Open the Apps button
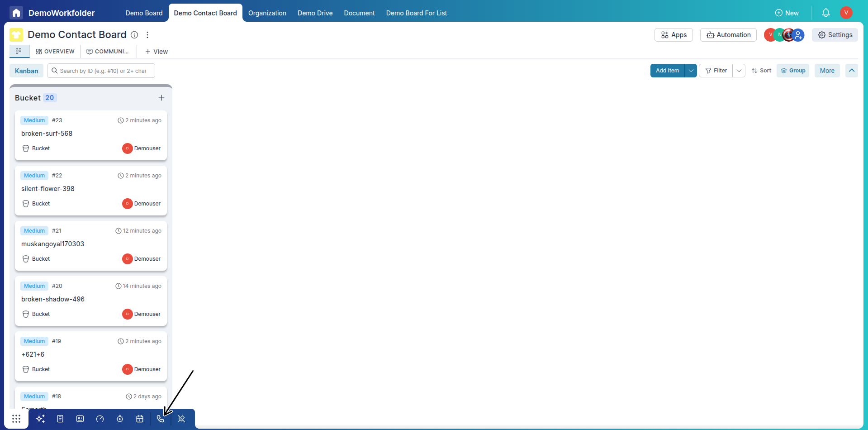 674,35
